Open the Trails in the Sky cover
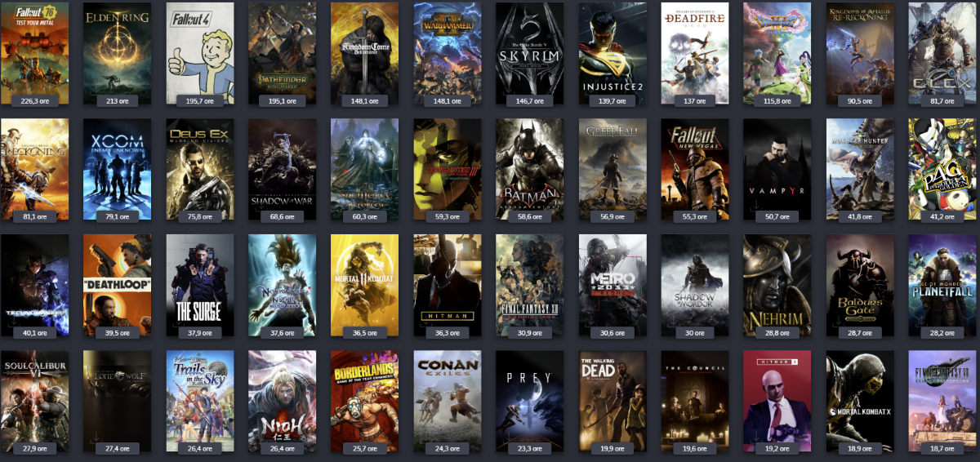 (200, 402)
